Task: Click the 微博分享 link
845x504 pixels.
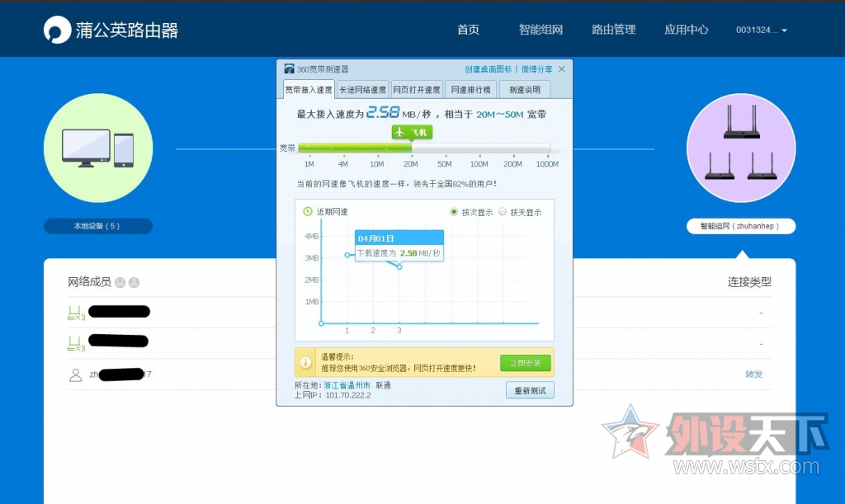Action: [536, 69]
